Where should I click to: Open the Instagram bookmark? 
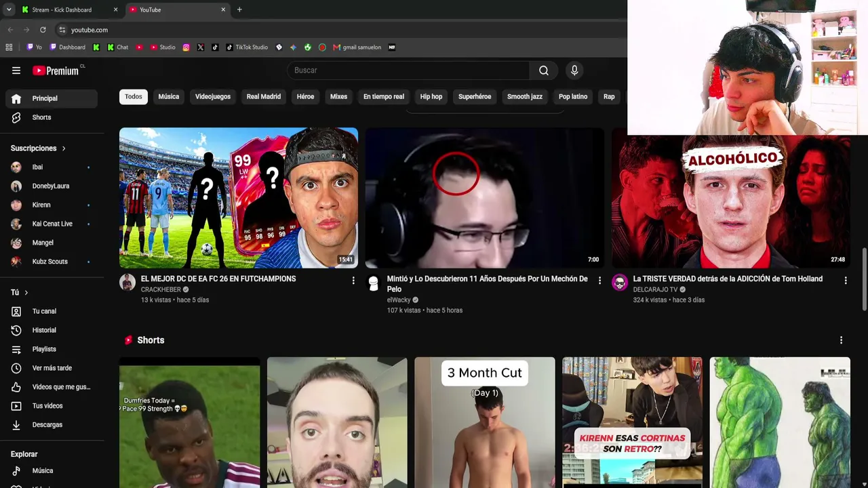[x=186, y=47]
